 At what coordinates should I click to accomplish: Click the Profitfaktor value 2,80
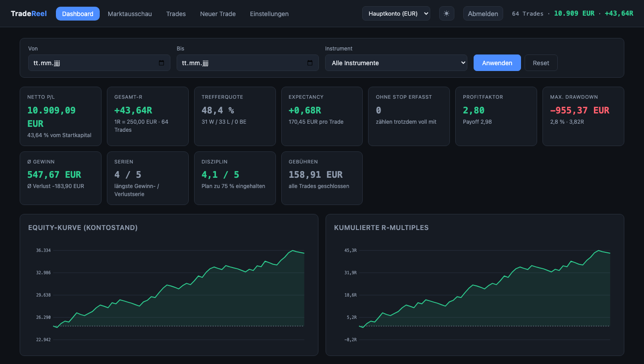click(x=474, y=110)
